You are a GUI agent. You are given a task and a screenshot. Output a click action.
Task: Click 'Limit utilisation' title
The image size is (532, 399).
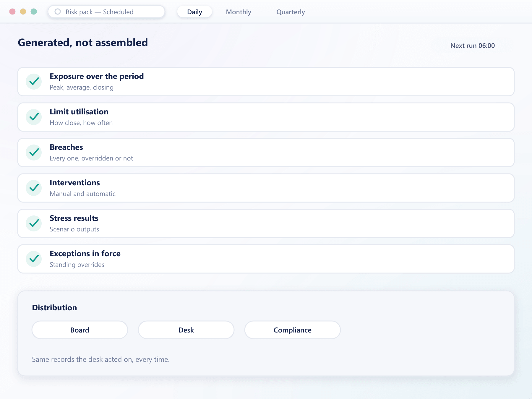point(79,112)
